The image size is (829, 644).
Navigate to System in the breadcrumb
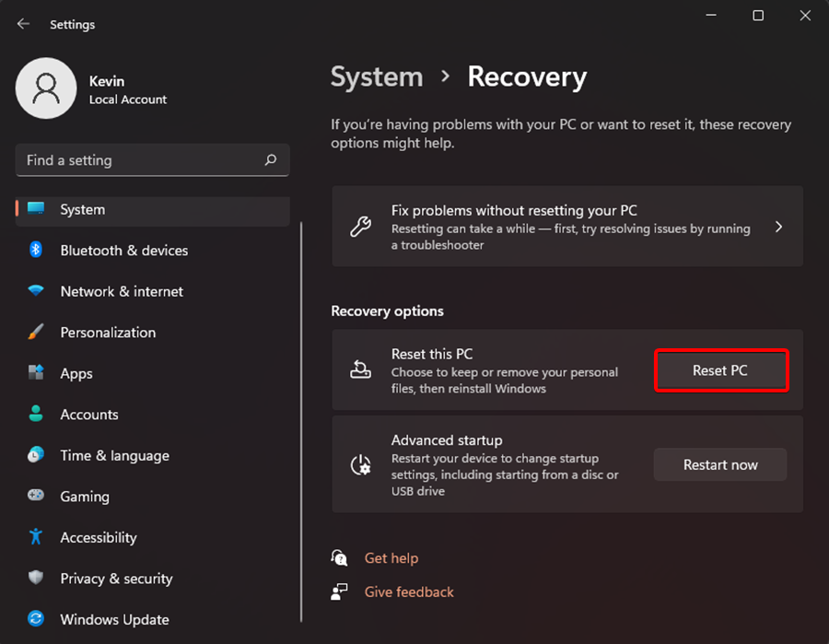coord(375,77)
